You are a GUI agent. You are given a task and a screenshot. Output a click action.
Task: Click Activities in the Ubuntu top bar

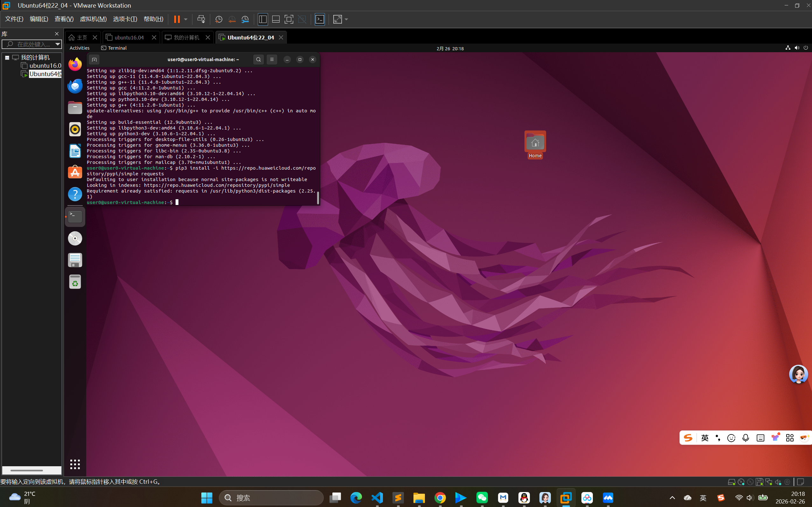click(x=80, y=48)
